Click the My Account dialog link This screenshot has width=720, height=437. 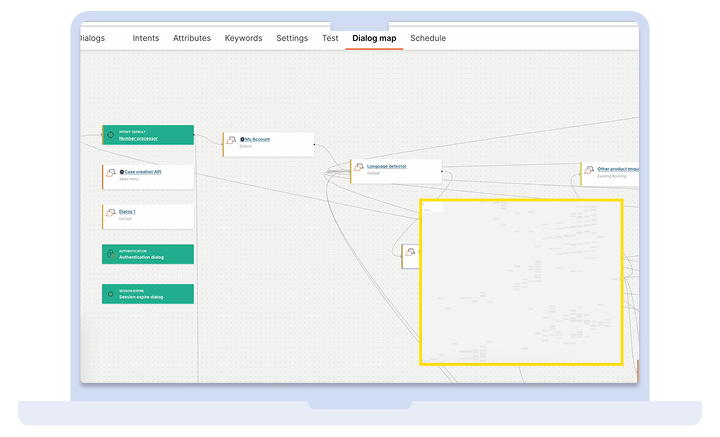click(257, 140)
